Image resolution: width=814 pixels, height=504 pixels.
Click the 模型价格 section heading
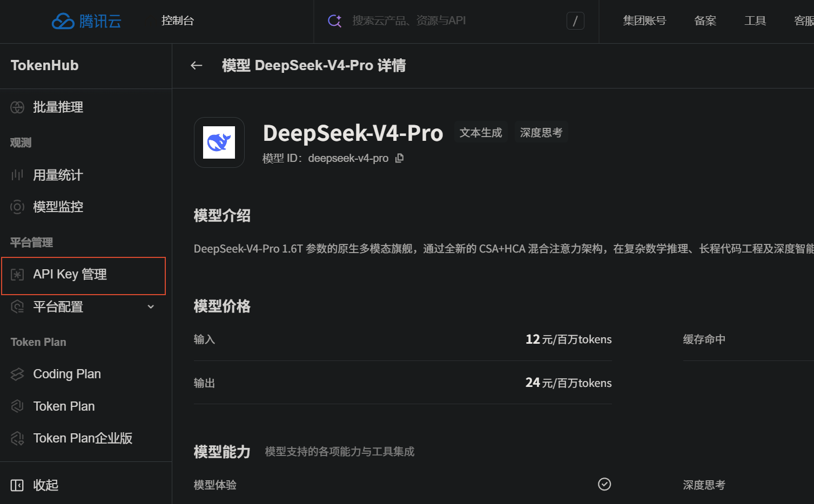(222, 307)
